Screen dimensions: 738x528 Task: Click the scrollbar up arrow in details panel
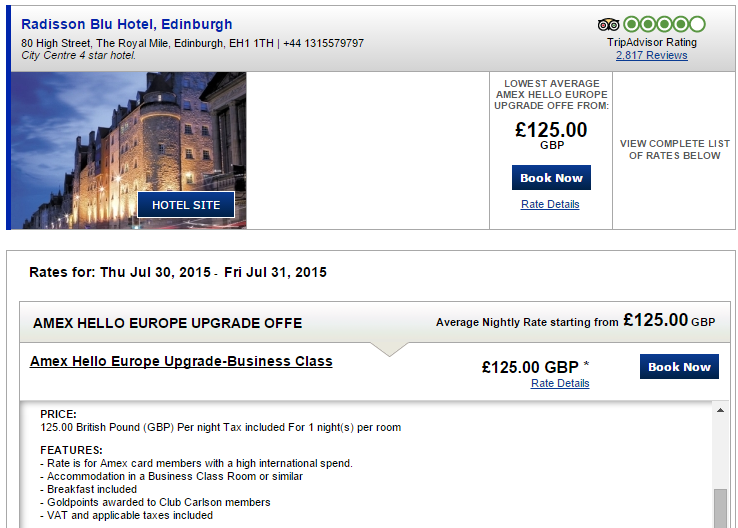tap(720, 410)
